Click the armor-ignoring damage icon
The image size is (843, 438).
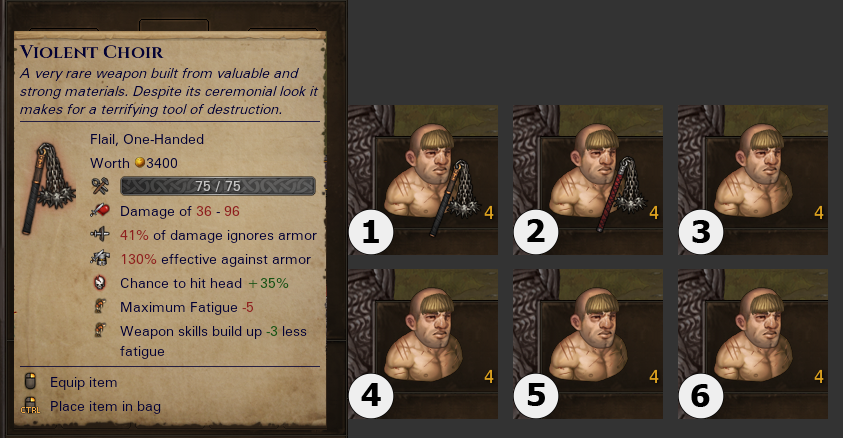click(x=100, y=234)
